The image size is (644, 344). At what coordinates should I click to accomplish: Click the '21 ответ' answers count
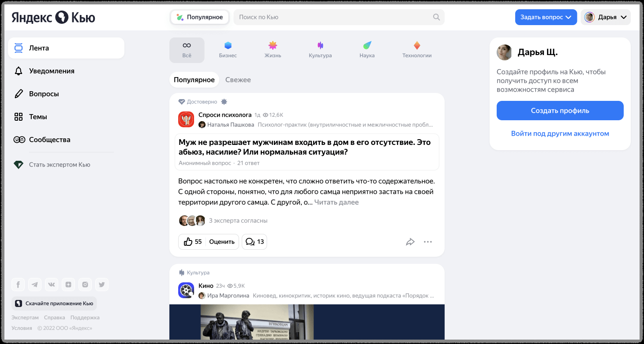(x=248, y=163)
